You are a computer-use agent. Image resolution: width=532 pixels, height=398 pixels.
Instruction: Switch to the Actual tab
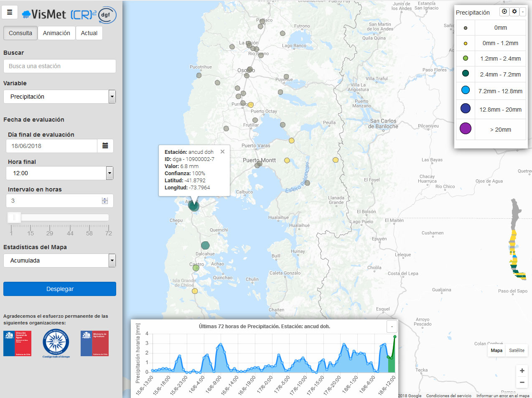pyautogui.click(x=89, y=33)
